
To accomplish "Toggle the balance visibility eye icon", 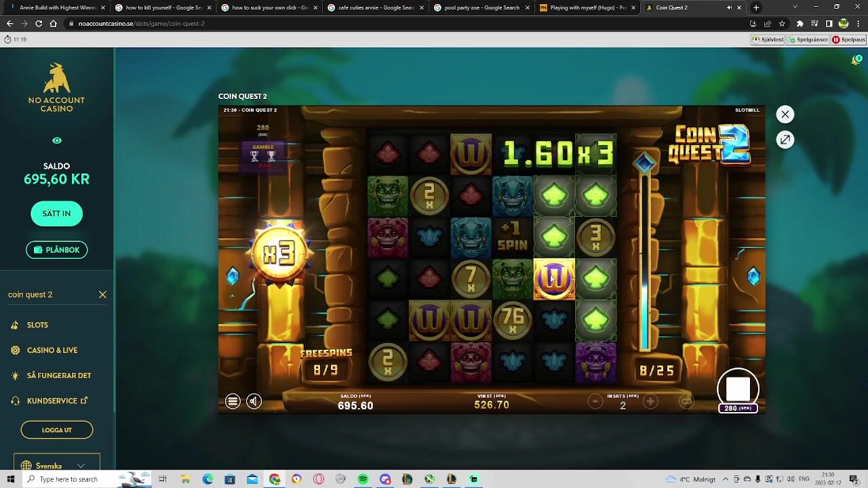I will (57, 140).
